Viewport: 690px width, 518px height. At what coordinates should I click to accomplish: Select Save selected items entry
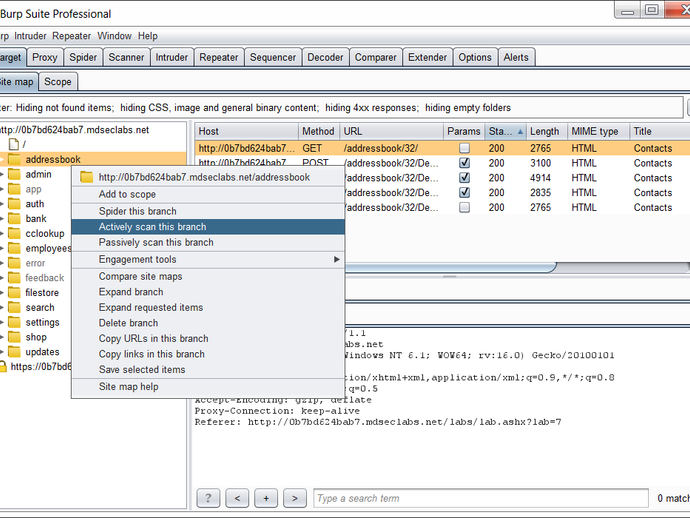click(208, 370)
